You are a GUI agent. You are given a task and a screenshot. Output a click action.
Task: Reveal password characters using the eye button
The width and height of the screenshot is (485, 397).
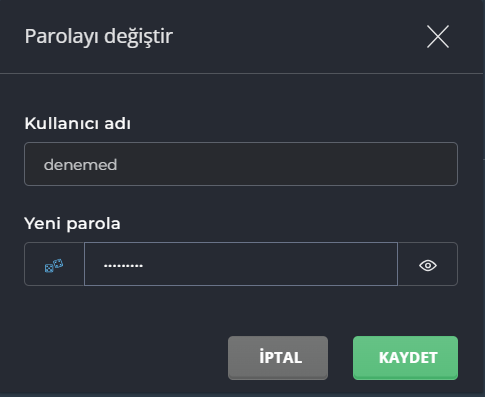(x=428, y=264)
